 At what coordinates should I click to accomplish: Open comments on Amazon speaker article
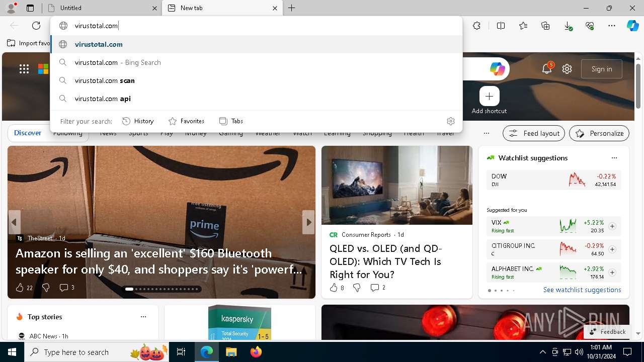click(67, 288)
